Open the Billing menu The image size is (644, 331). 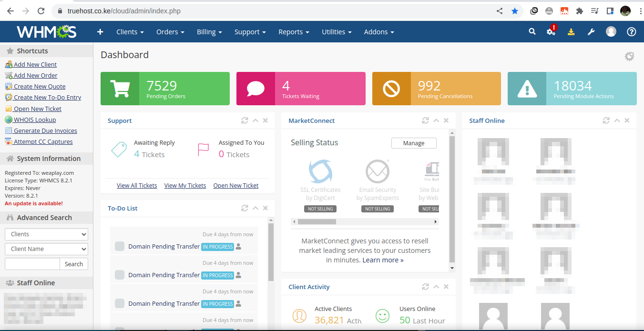209,31
